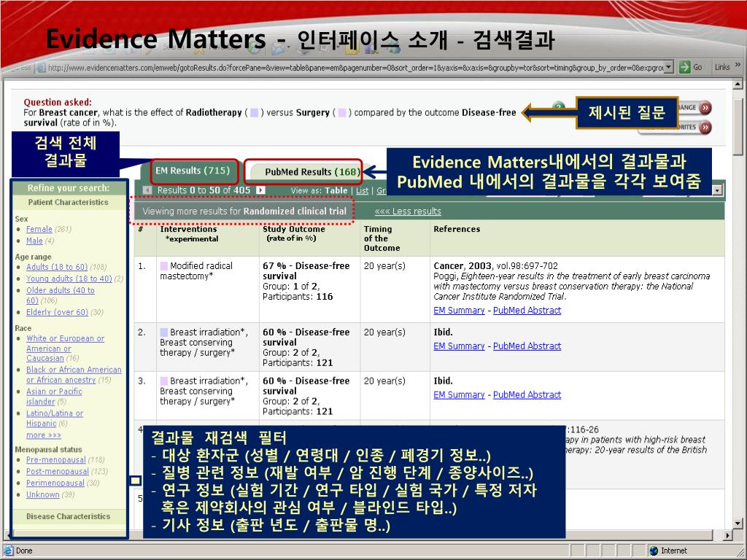Filter by Black or African American
Screen dimensions: 747x560
coord(74,375)
